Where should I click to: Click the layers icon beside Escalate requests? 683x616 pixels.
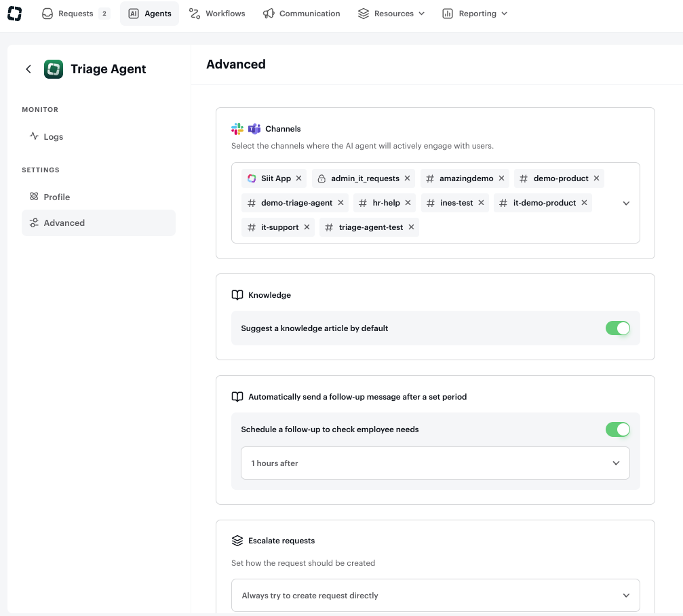(237, 541)
